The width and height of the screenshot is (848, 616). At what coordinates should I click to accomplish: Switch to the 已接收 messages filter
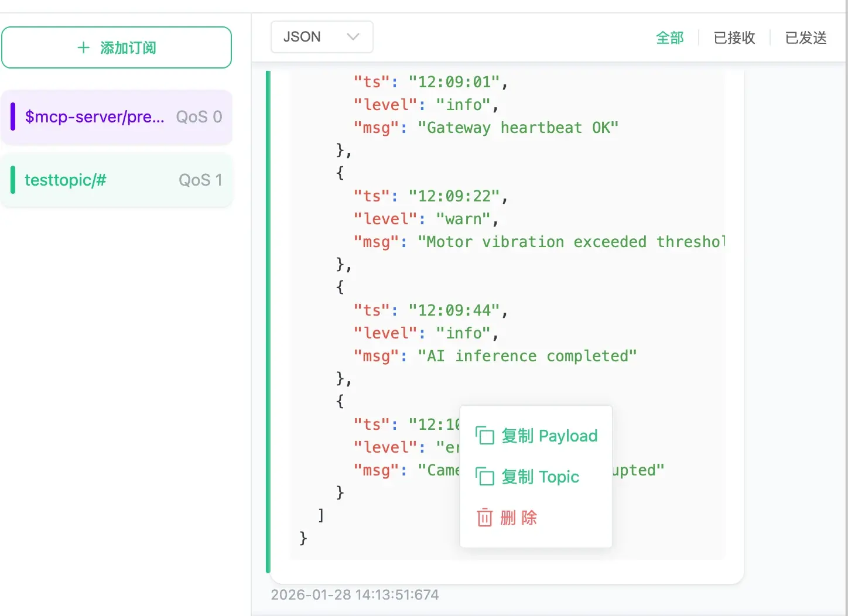[x=734, y=38]
